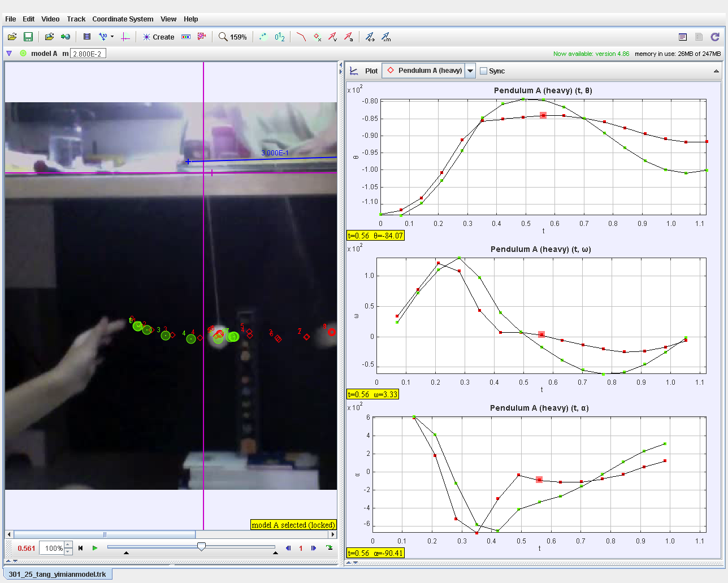Viewport: 728px width, 583px height.
Task: Toggle acceleration vectors icon
Action: click(349, 37)
